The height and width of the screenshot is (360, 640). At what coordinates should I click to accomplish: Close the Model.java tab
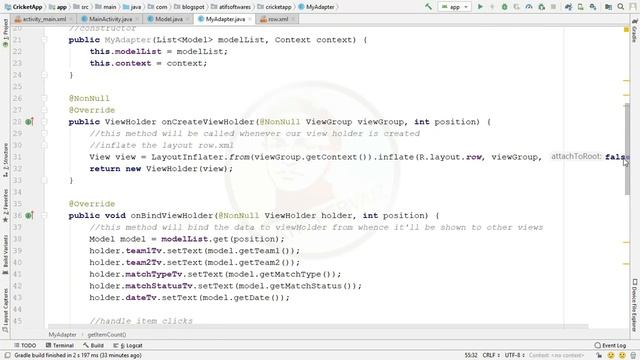click(x=187, y=19)
